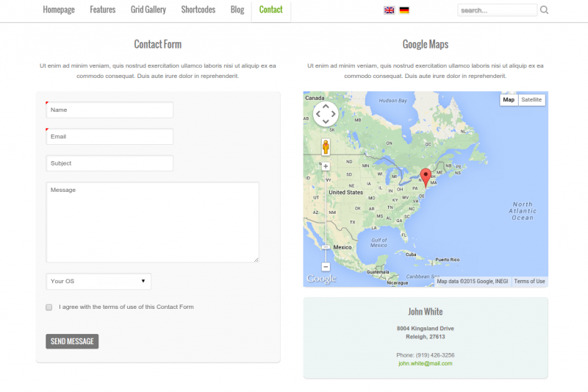Click the Send Message button
This screenshot has width=588, height=392.
point(72,341)
